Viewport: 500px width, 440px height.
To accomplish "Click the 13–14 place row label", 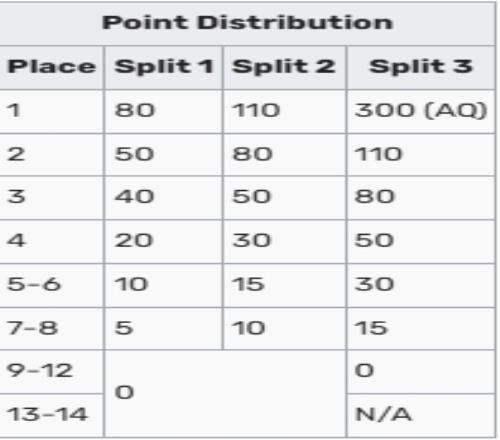I will pos(47,415).
